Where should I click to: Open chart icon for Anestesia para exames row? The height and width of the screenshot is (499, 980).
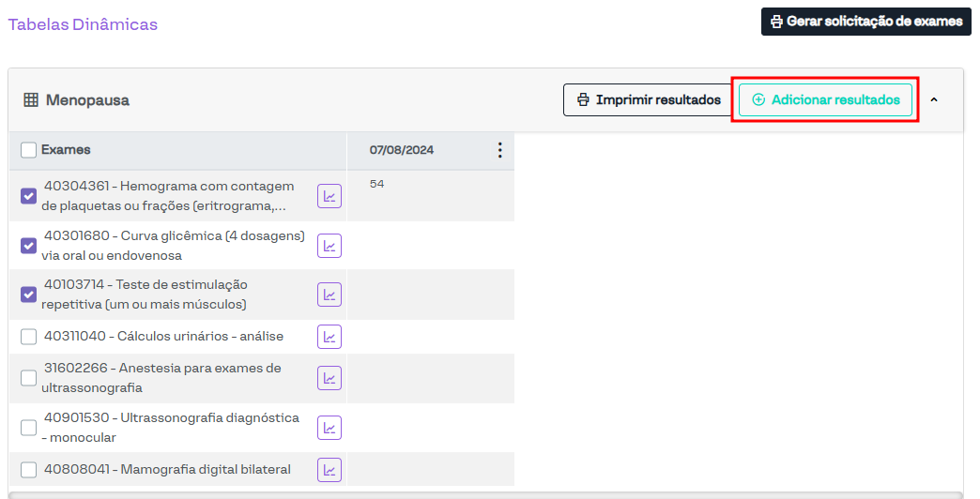tap(329, 378)
